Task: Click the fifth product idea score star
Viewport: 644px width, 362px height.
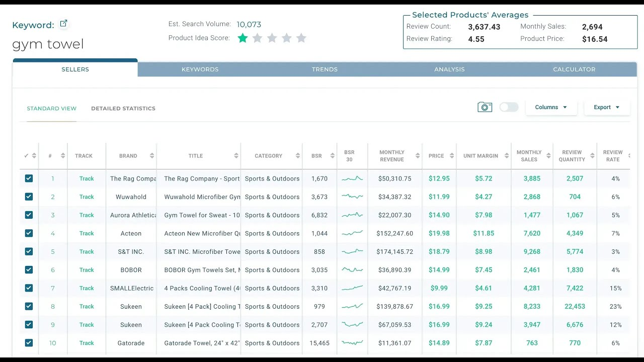Action: point(301,38)
